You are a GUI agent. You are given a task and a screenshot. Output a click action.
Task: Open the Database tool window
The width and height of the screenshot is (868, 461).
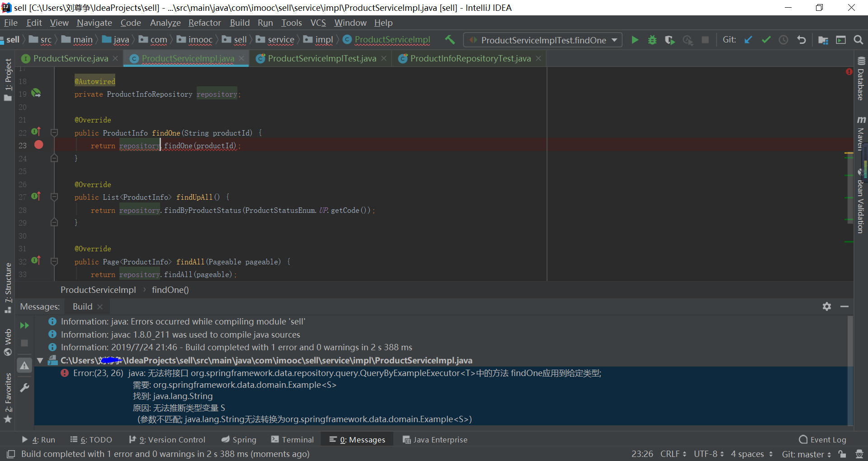[x=861, y=79]
